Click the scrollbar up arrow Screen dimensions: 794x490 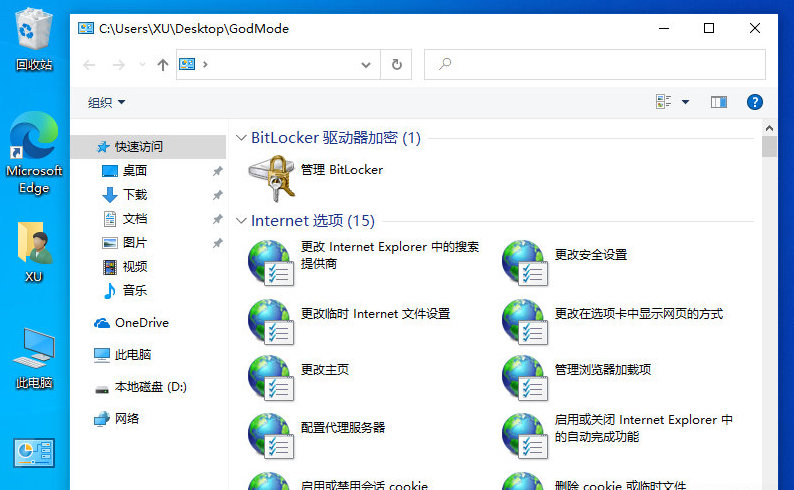click(769, 128)
